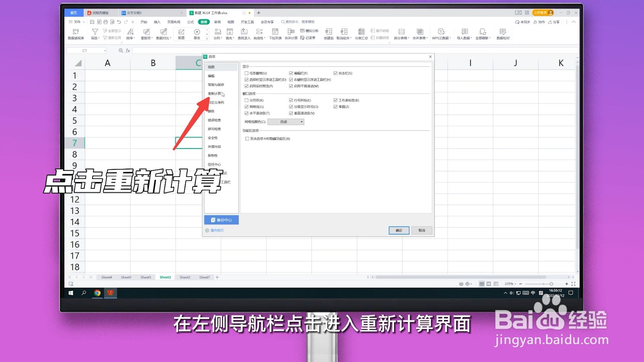Toggle the 网格线(G) checkbox
The width and height of the screenshot is (644, 362).
click(x=246, y=107)
